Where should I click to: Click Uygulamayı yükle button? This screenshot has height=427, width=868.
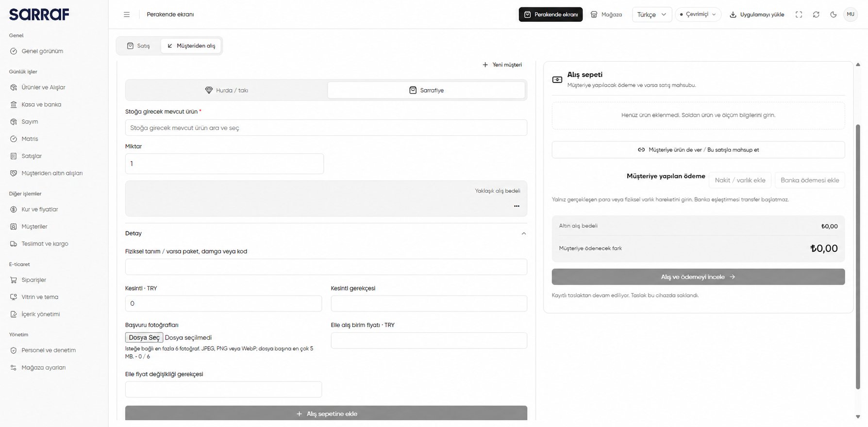tap(757, 15)
